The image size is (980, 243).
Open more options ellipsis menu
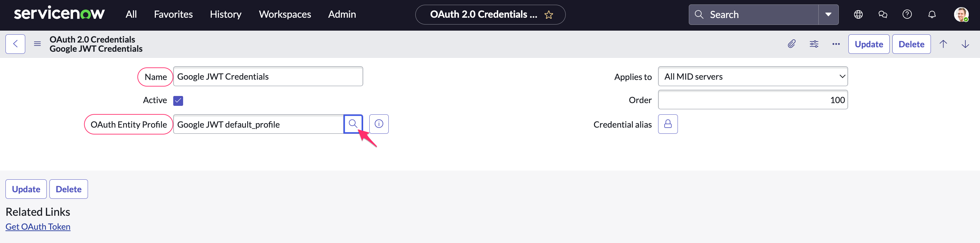click(x=836, y=44)
